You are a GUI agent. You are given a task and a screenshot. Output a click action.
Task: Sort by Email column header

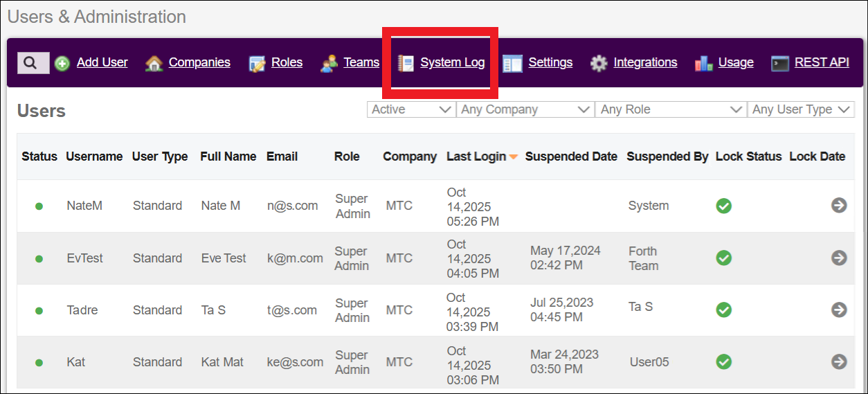tap(282, 156)
